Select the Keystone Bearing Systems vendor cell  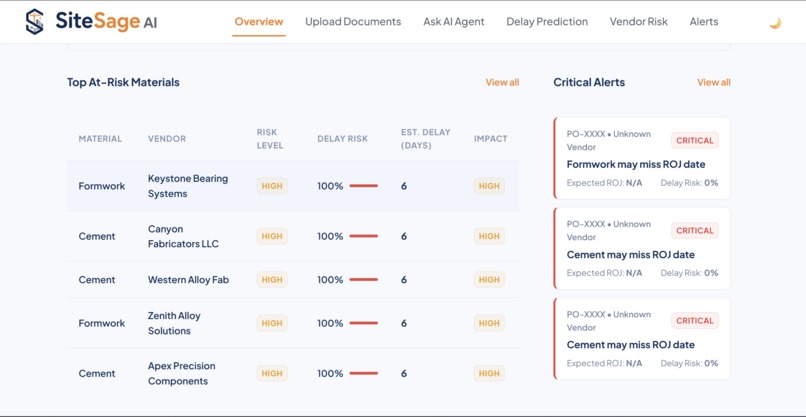pyautogui.click(x=188, y=186)
